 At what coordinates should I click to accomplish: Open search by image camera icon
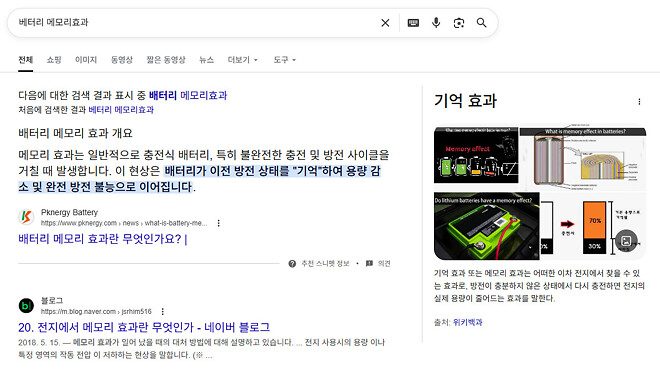pyautogui.click(x=459, y=23)
